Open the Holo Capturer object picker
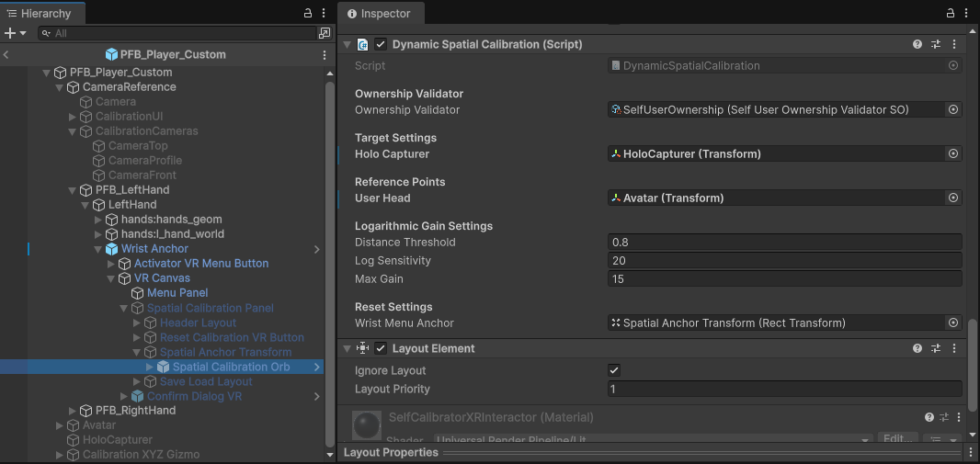980x464 pixels. point(953,153)
